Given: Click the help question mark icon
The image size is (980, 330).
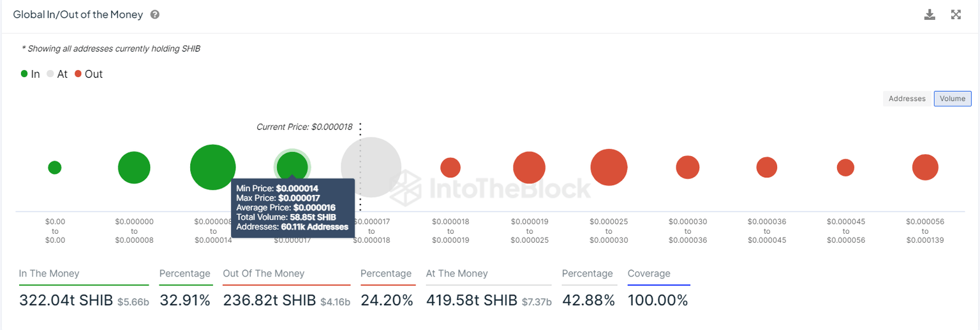Looking at the screenshot, I should [155, 15].
